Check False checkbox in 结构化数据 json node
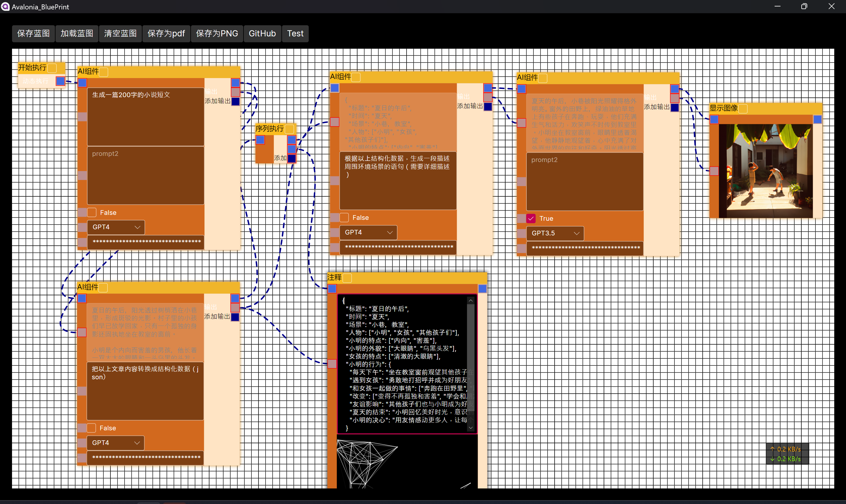This screenshot has width=846, height=504. pyautogui.click(x=91, y=428)
